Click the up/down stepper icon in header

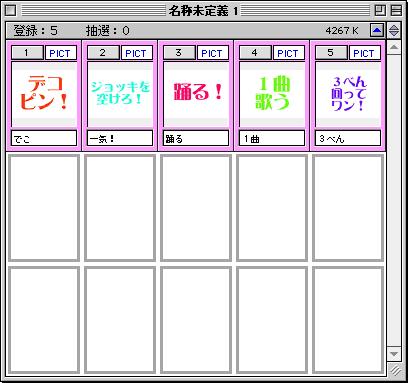click(x=394, y=31)
